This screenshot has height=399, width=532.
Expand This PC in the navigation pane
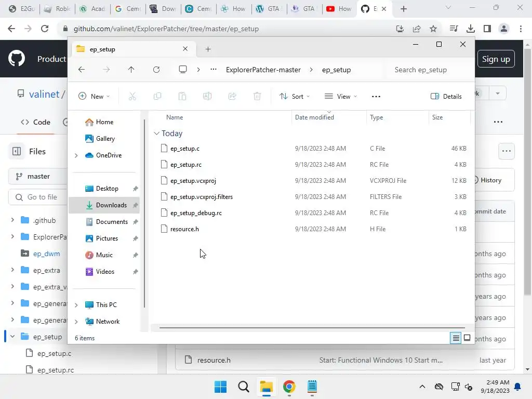76,305
